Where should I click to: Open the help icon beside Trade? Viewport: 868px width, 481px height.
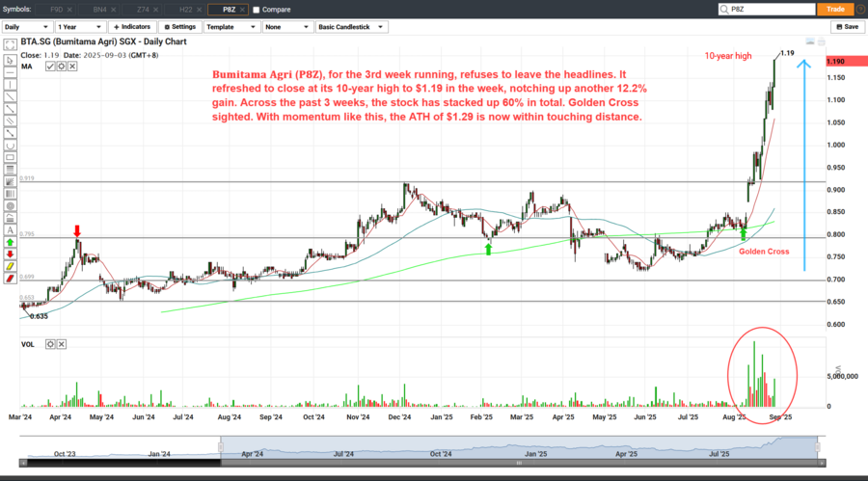coord(860,10)
